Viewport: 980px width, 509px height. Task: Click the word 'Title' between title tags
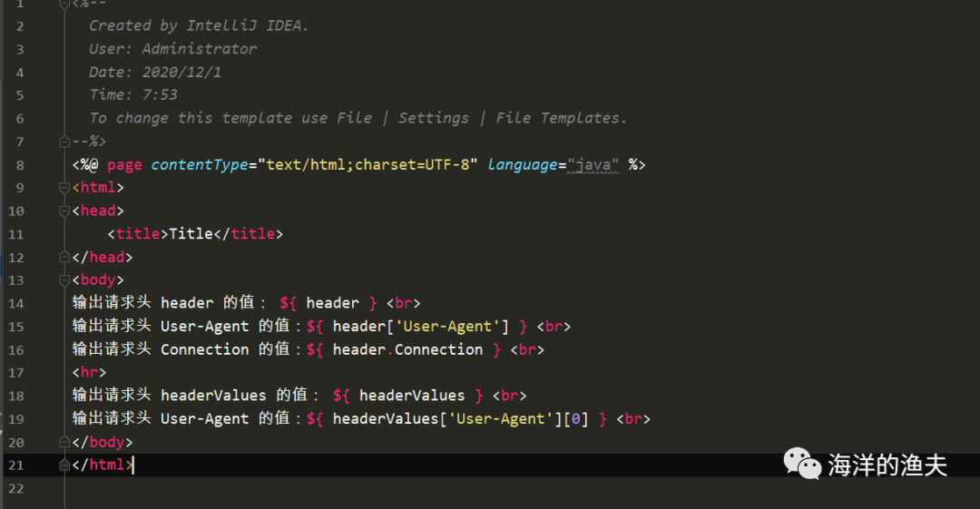click(x=191, y=234)
